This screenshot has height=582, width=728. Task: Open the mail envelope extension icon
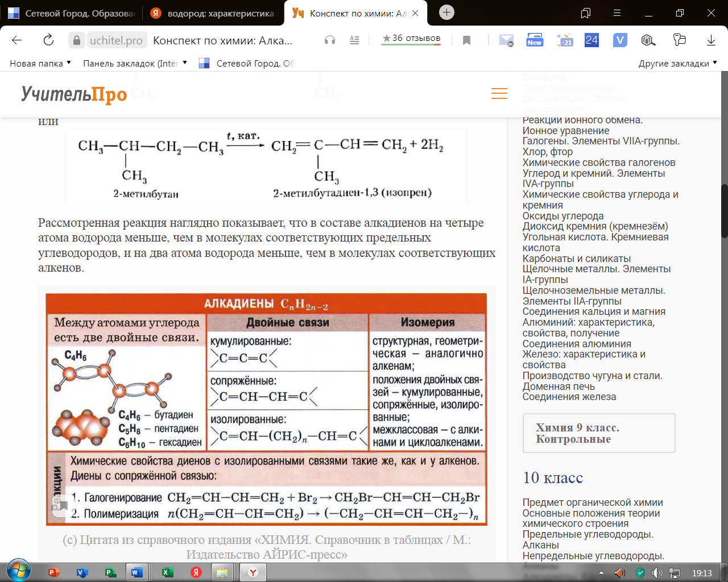[506, 40]
